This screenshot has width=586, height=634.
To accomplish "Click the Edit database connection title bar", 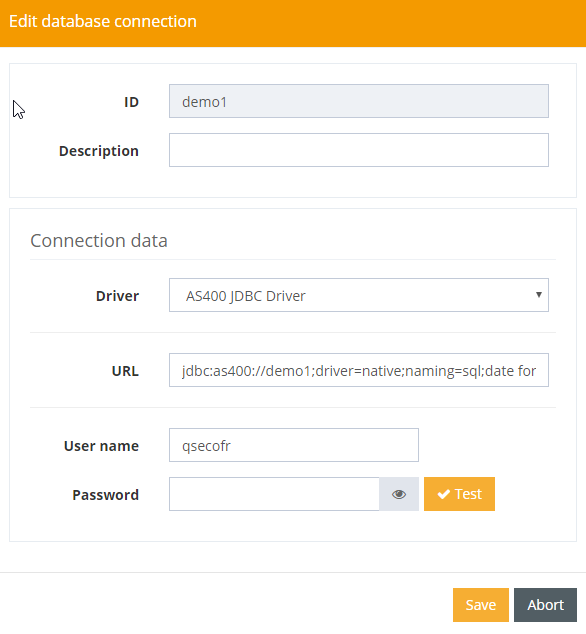I will 293,23.
